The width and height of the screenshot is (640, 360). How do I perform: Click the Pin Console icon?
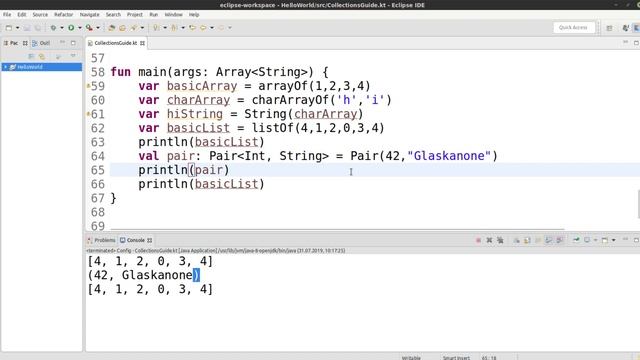point(576,240)
